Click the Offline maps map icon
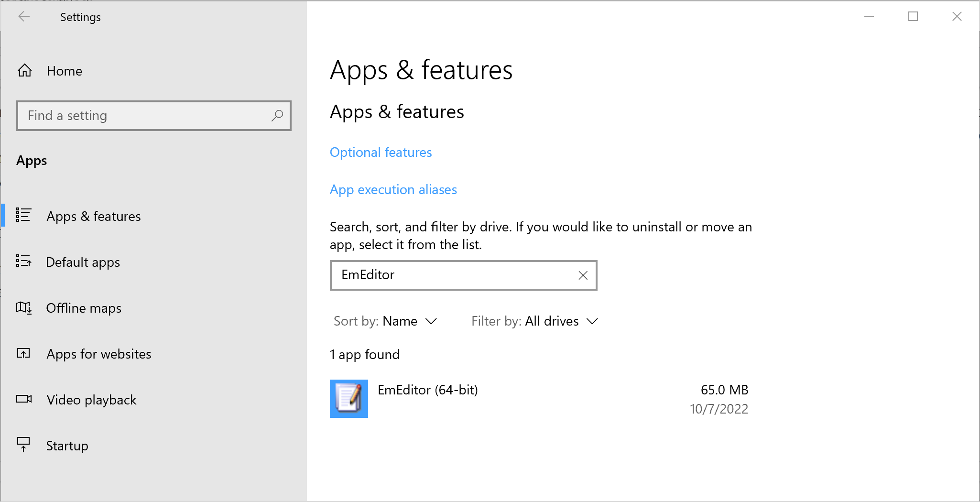This screenshot has width=980, height=502. (x=24, y=307)
